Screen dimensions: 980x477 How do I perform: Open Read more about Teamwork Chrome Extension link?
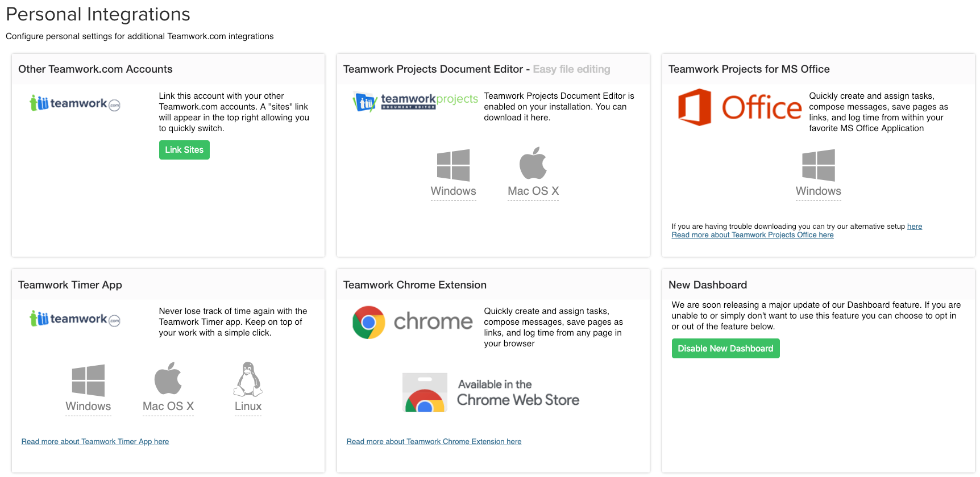tap(434, 442)
